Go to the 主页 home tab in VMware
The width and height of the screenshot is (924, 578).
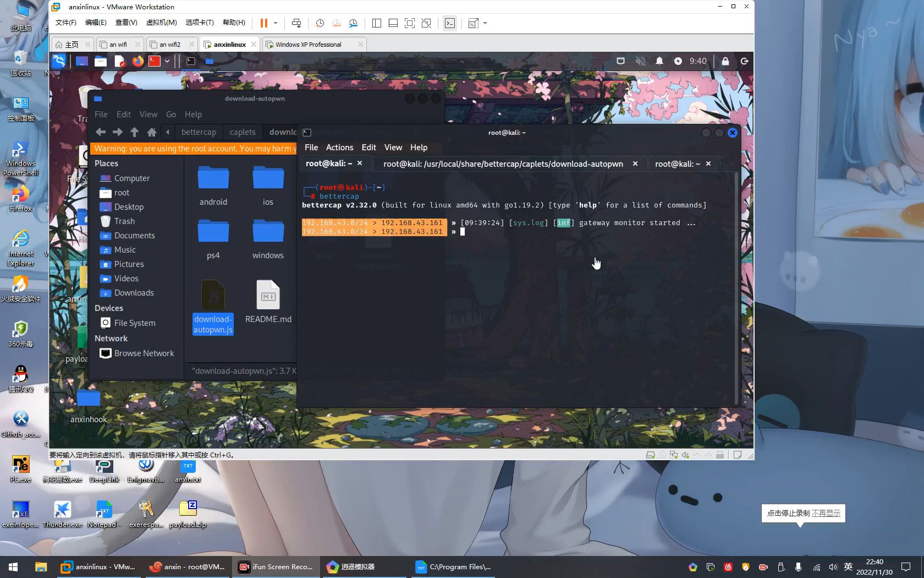(72, 45)
